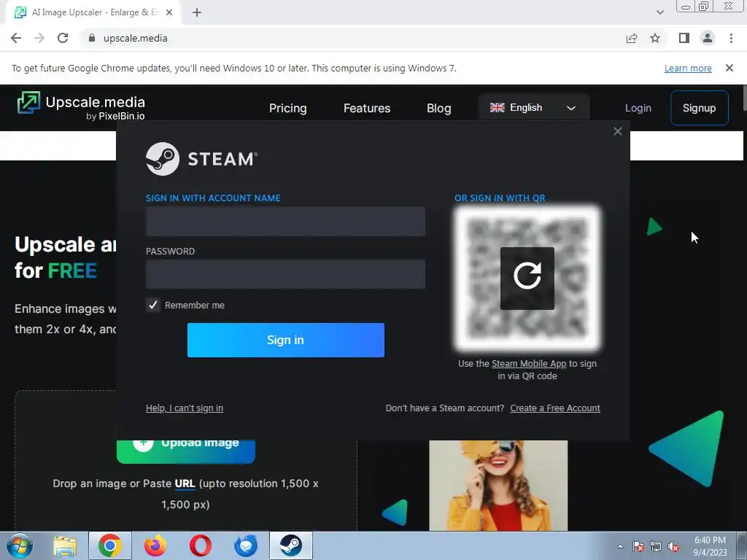
Task: Click the Signup button
Action: pyautogui.click(x=700, y=108)
